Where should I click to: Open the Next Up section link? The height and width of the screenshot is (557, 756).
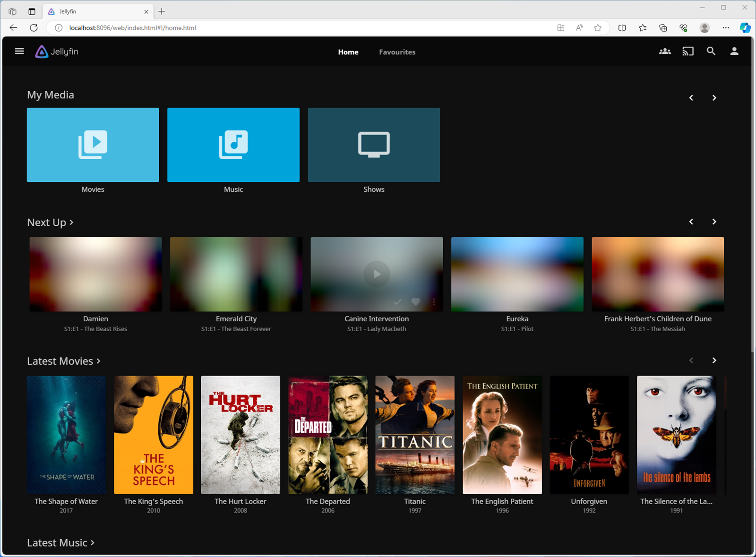[50, 223]
